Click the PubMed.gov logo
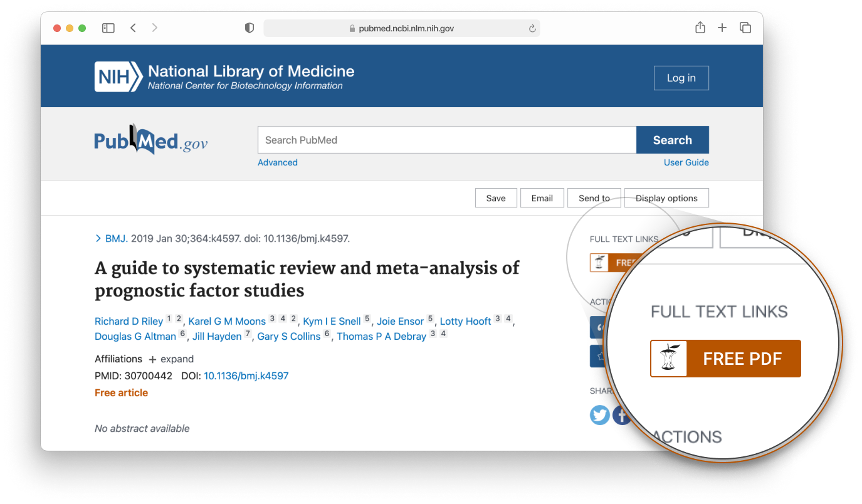Viewport: 862px width, 504px height. coord(150,139)
